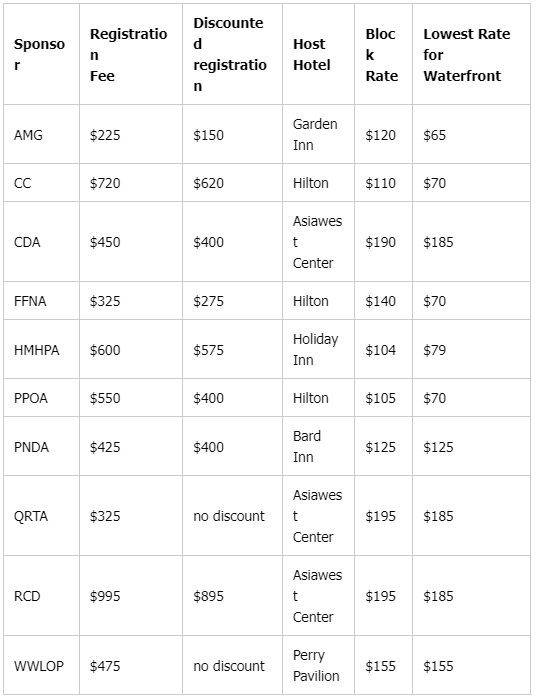Click the Sponsor column header
This screenshot has width=536, height=700.
[42, 54]
